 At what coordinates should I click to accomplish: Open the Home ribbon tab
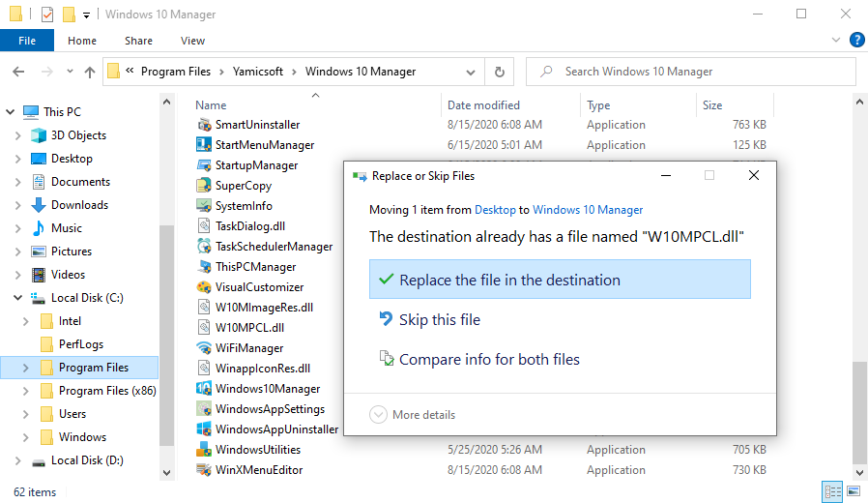(x=82, y=41)
